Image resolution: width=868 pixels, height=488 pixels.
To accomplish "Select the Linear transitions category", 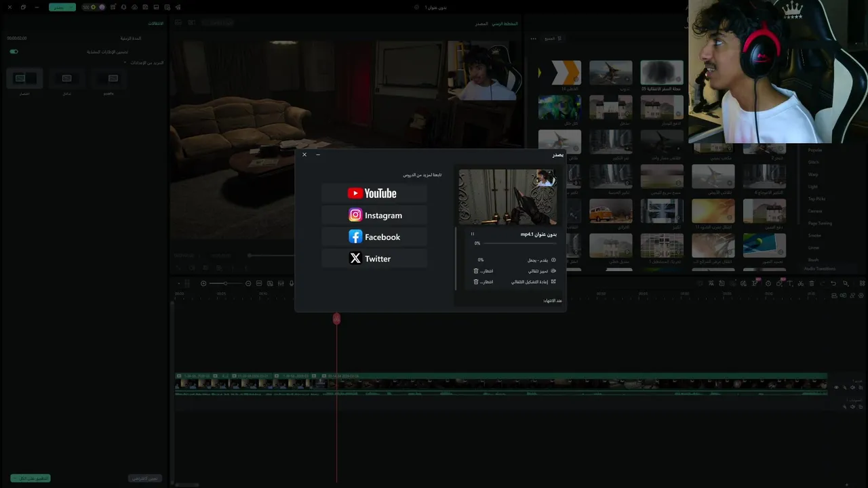I will (814, 247).
